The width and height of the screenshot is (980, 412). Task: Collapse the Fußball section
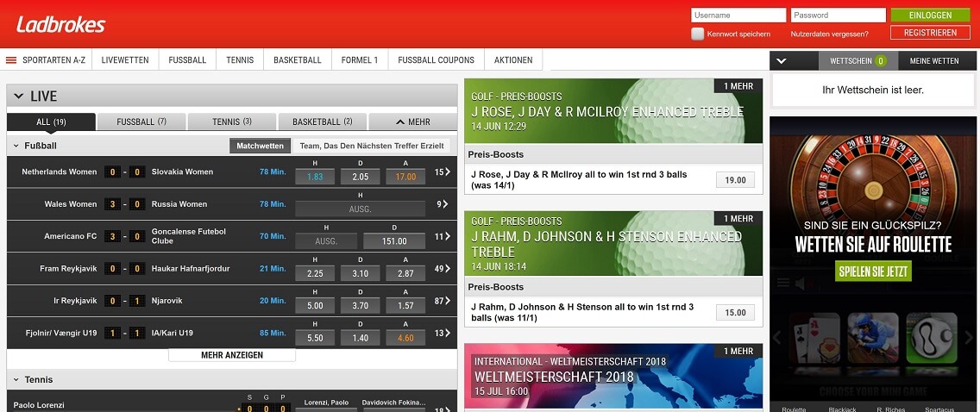[x=16, y=146]
